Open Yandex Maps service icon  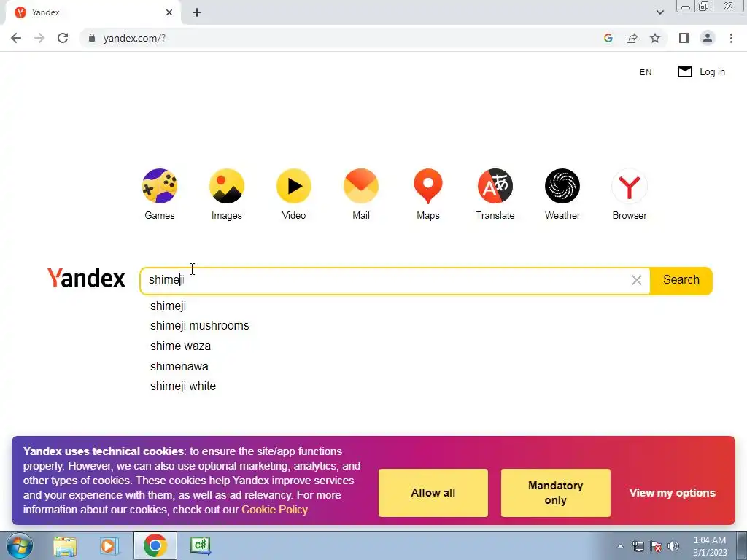click(428, 186)
